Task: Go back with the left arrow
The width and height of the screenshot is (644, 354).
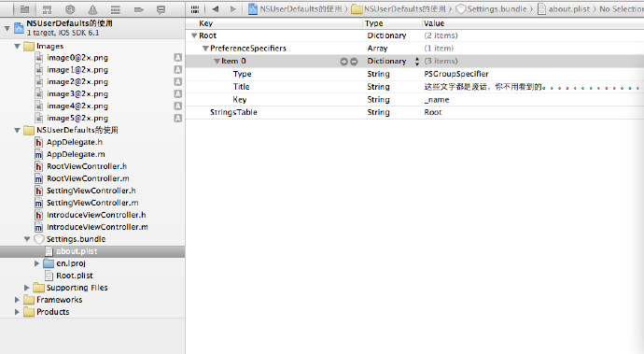Action: (216, 8)
